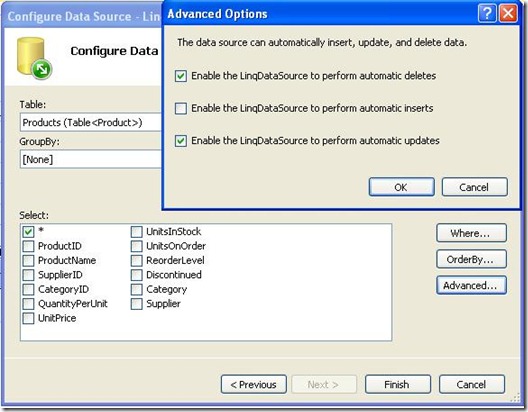Screen dimensions: 528x412
Task: Uncheck automatic updates checkbox
Action: click(181, 140)
